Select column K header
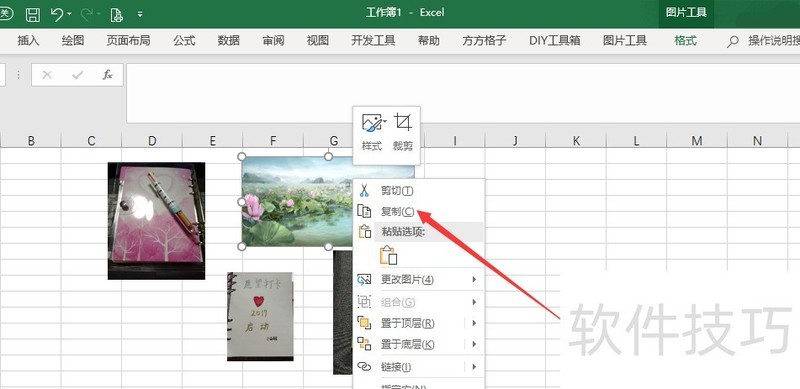The image size is (800, 389). click(576, 140)
